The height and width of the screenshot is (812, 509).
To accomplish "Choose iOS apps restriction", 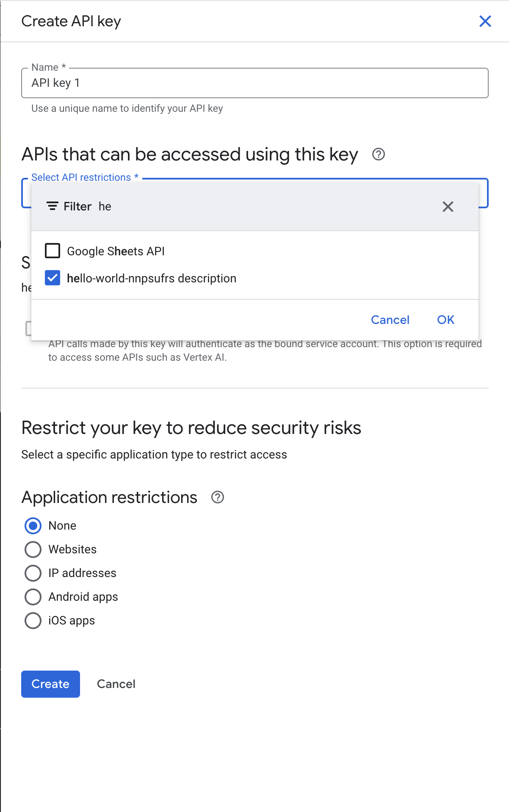I will click(x=33, y=621).
